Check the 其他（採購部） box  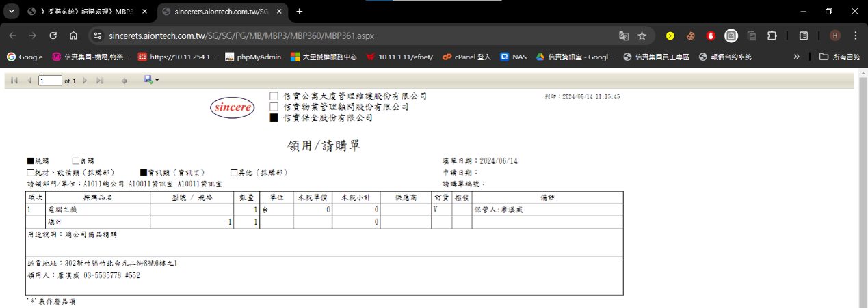(x=233, y=173)
